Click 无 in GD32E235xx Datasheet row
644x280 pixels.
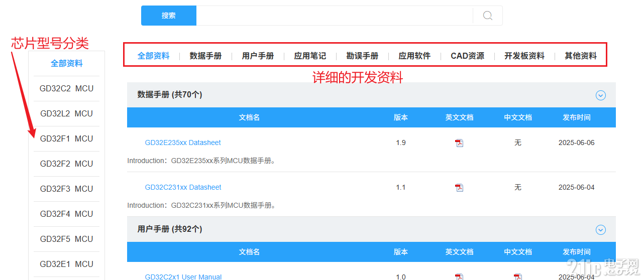click(x=518, y=143)
